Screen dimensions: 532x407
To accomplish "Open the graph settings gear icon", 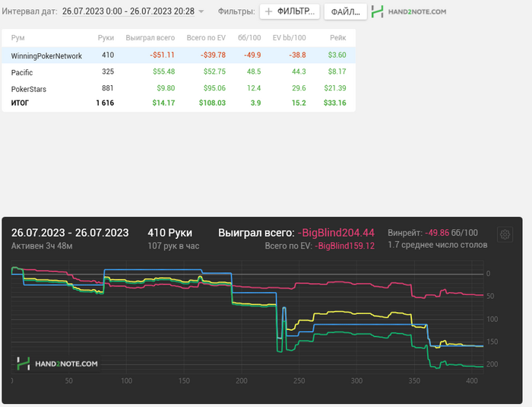I will (505, 234).
